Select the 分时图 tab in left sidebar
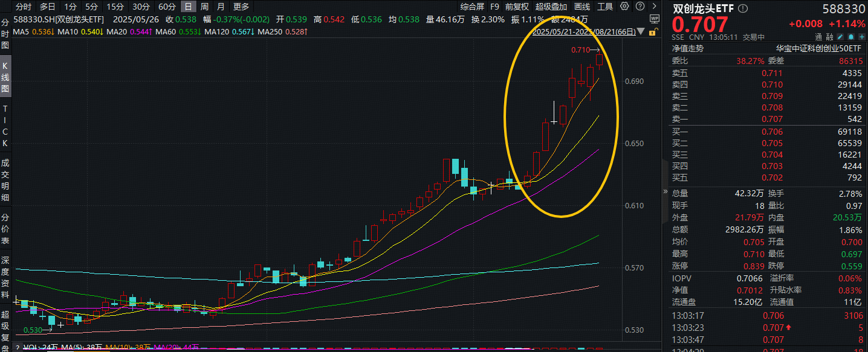The image size is (868, 352). (x=5, y=34)
